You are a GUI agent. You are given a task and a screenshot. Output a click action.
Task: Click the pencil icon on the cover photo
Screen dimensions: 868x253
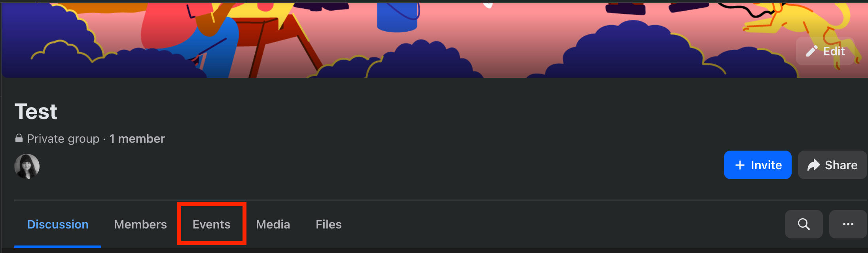[811, 51]
